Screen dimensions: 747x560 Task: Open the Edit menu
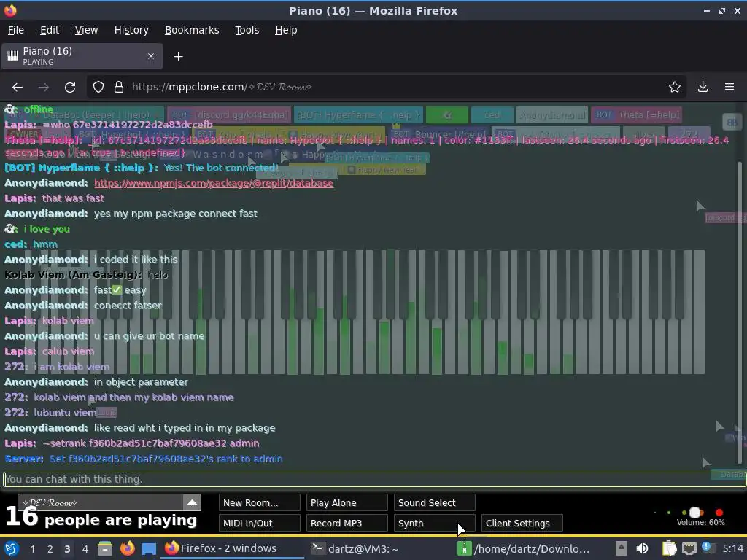pyautogui.click(x=50, y=30)
